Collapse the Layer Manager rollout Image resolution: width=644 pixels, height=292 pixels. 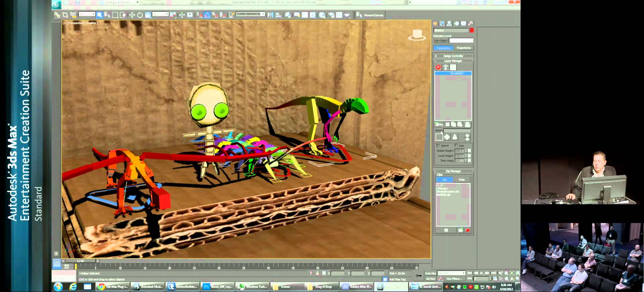point(453,61)
